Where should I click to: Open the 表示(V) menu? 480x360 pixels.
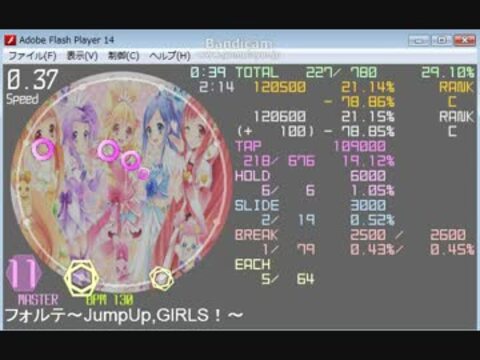(x=82, y=55)
